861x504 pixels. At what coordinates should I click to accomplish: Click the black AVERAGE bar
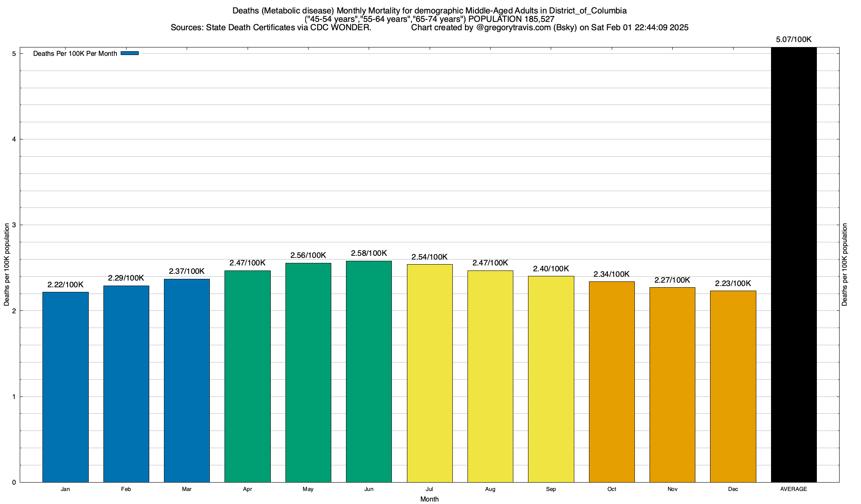click(x=793, y=265)
